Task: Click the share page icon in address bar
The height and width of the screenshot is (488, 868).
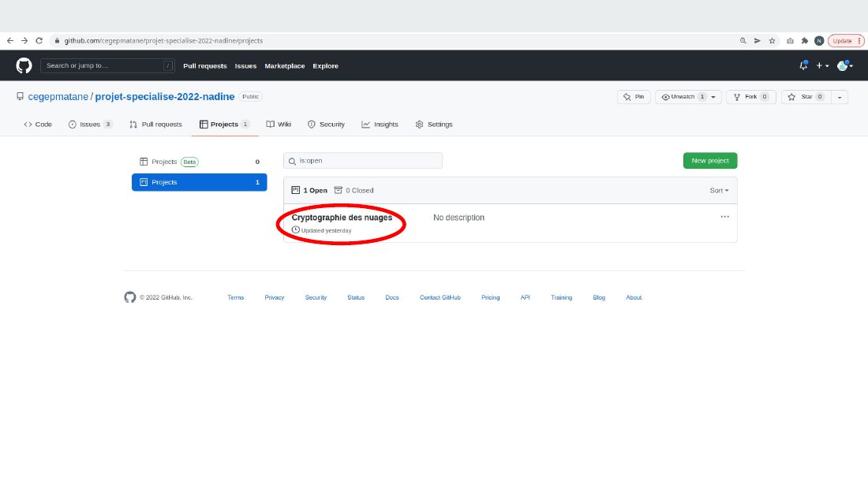Action: point(758,40)
